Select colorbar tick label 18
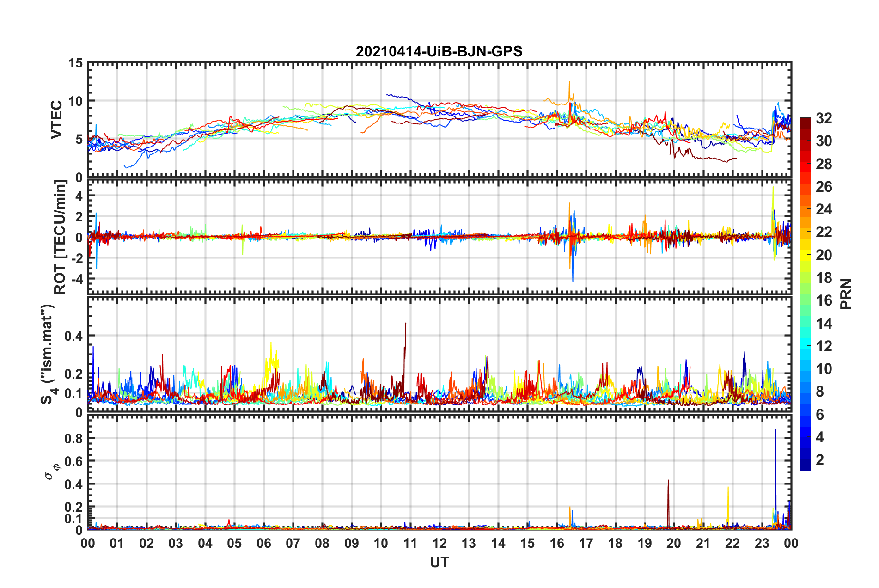 (x=824, y=278)
